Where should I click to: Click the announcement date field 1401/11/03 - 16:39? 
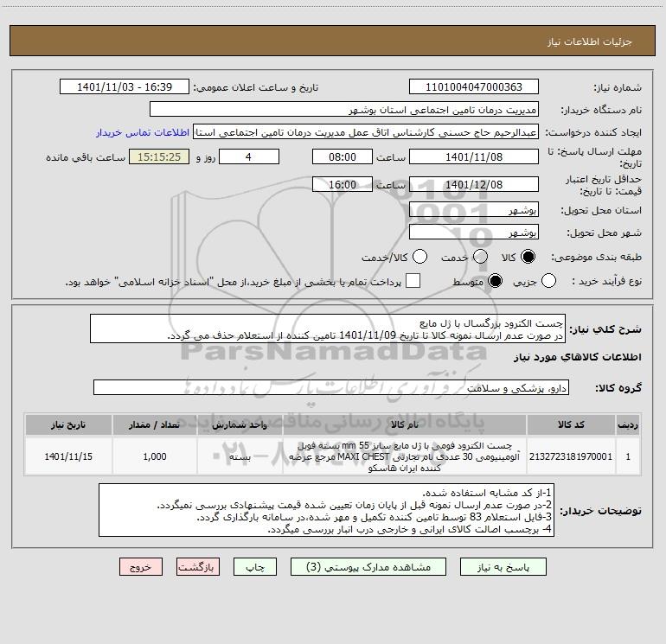pyautogui.click(x=125, y=86)
